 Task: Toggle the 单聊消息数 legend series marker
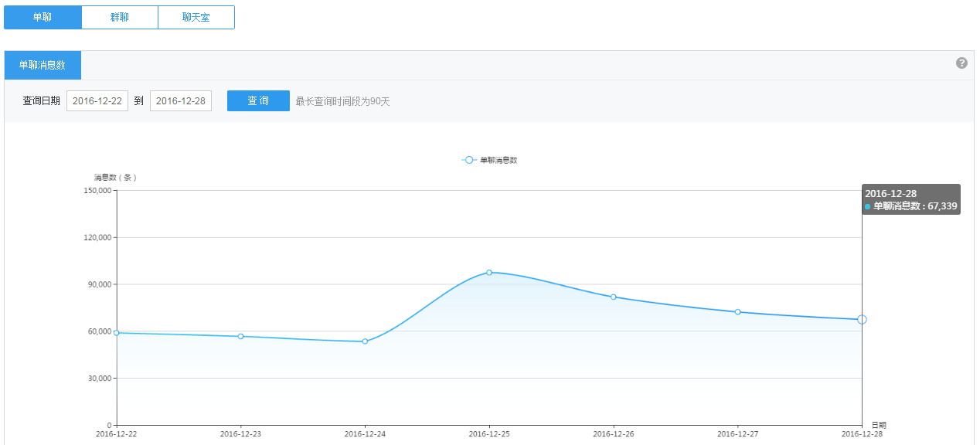pos(469,160)
